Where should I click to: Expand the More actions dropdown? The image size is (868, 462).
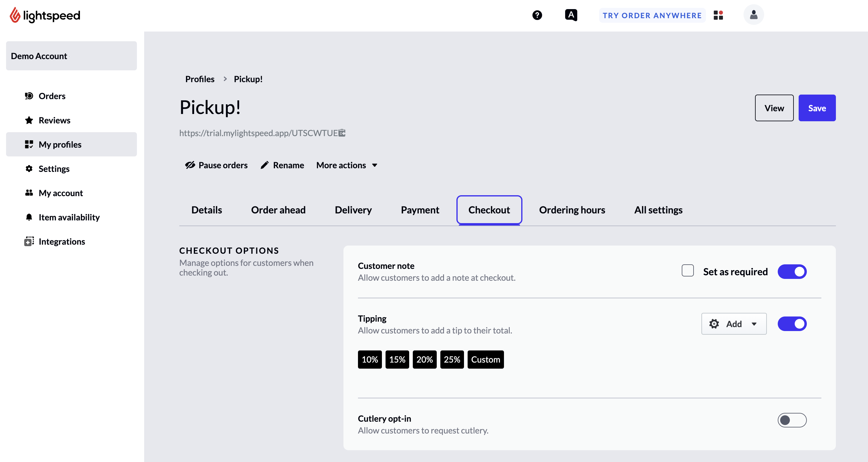(347, 165)
